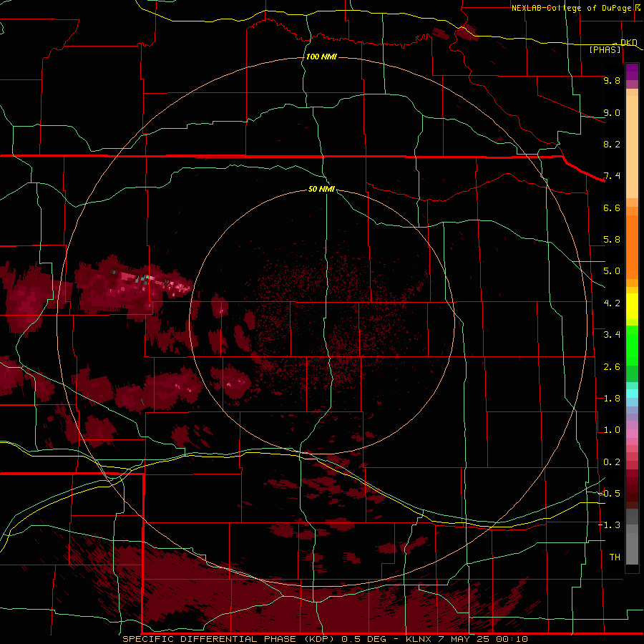This screenshot has width=644, height=644.
Task: Pick the cyan legend color band
Action: [x=632, y=393]
